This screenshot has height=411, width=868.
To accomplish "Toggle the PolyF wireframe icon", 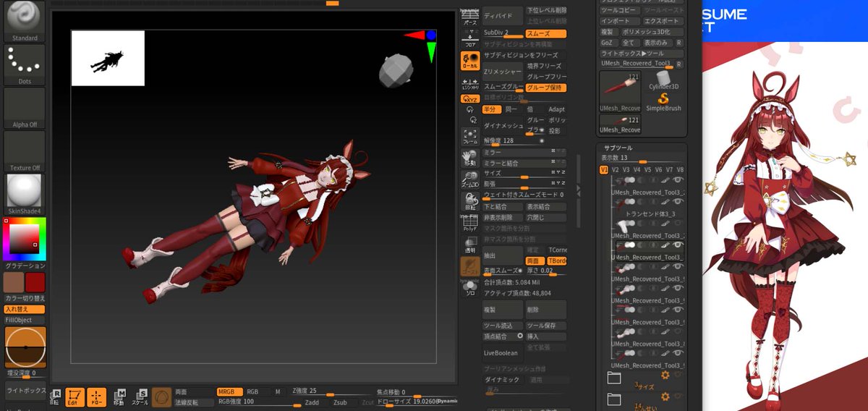I will [x=470, y=223].
